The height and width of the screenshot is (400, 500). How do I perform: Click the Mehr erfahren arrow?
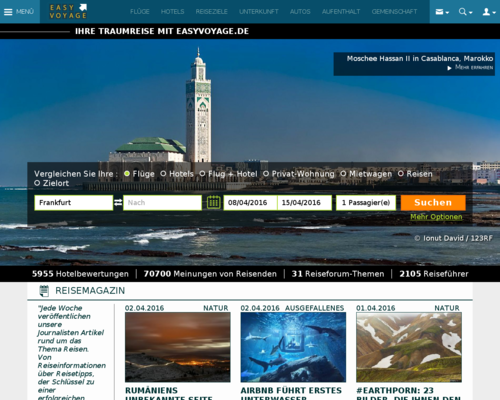tap(449, 68)
